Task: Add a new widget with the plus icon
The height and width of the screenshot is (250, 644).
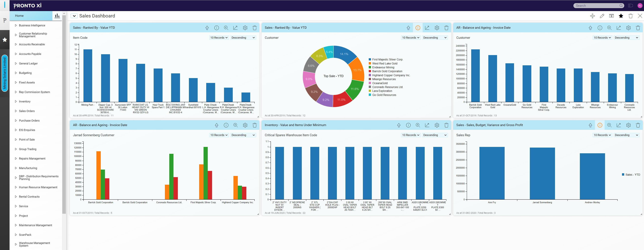Action: point(592,16)
